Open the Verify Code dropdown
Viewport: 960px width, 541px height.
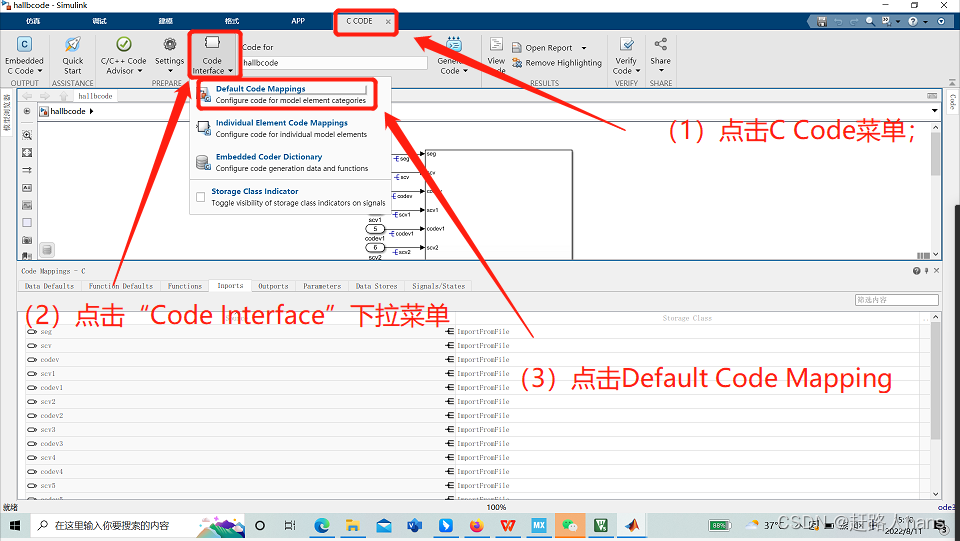(626, 56)
